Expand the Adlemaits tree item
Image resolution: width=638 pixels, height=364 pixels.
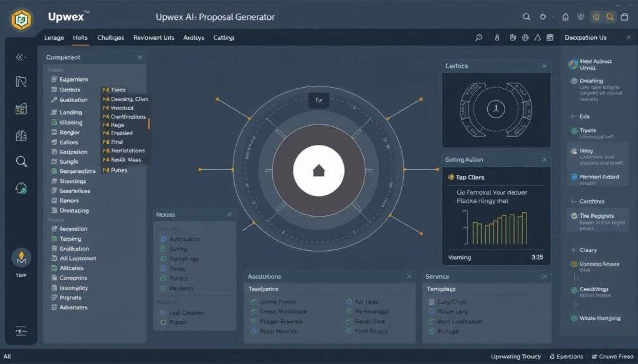pos(54,307)
